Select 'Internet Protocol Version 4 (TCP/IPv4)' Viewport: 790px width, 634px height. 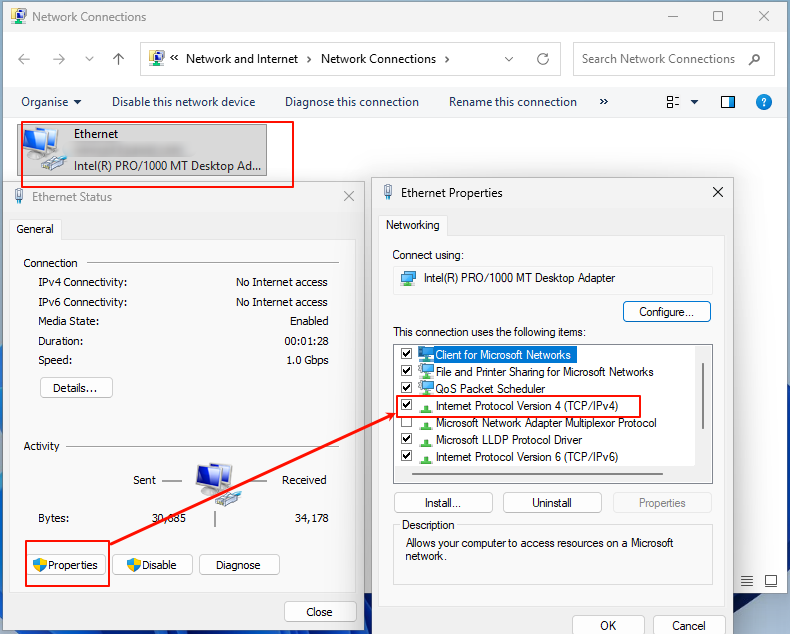pos(526,406)
